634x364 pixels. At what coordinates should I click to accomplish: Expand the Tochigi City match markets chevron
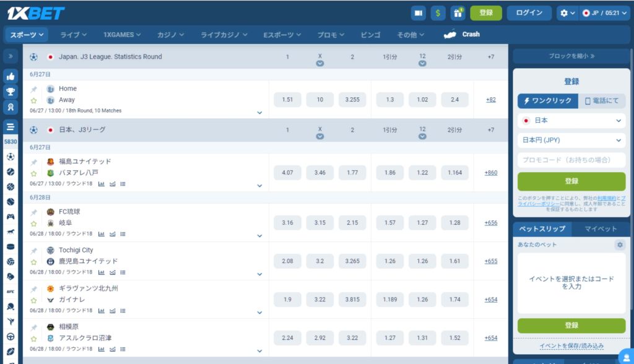tap(259, 274)
